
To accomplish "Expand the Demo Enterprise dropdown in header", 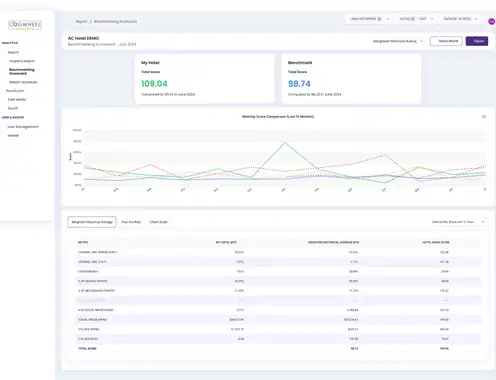I will (x=370, y=19).
